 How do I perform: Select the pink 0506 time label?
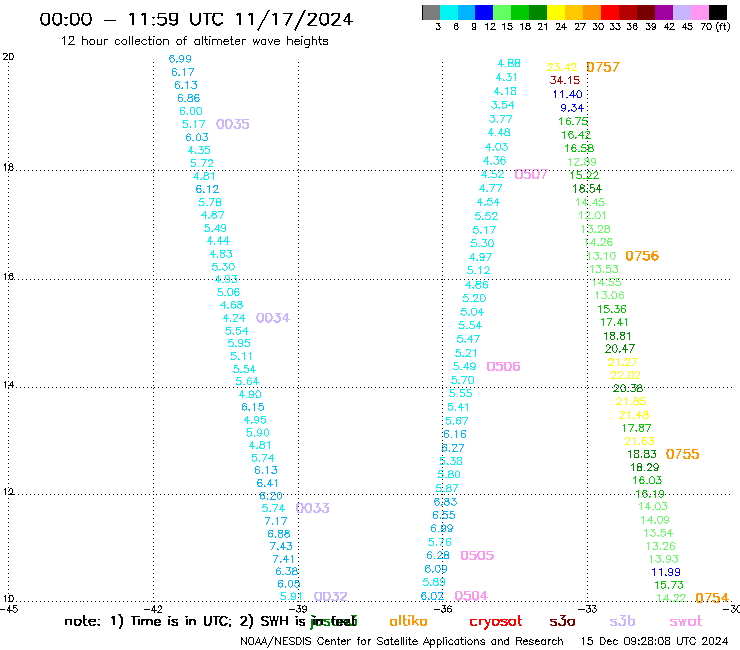click(503, 366)
